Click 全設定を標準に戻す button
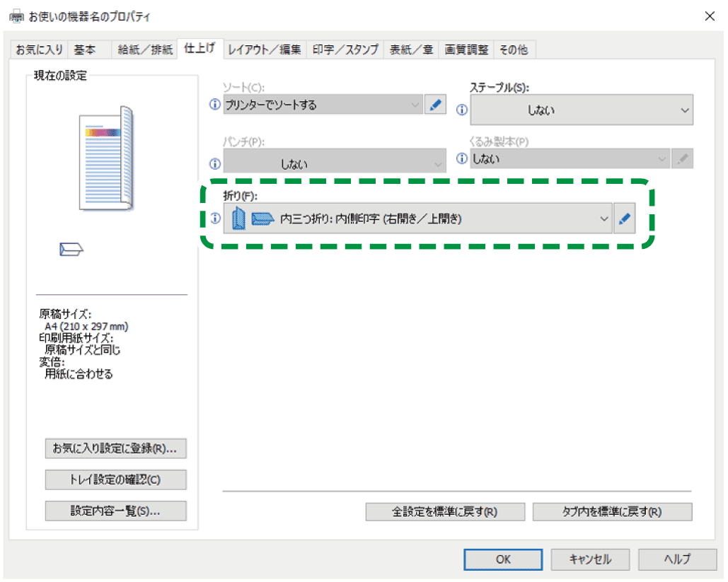 [445, 512]
